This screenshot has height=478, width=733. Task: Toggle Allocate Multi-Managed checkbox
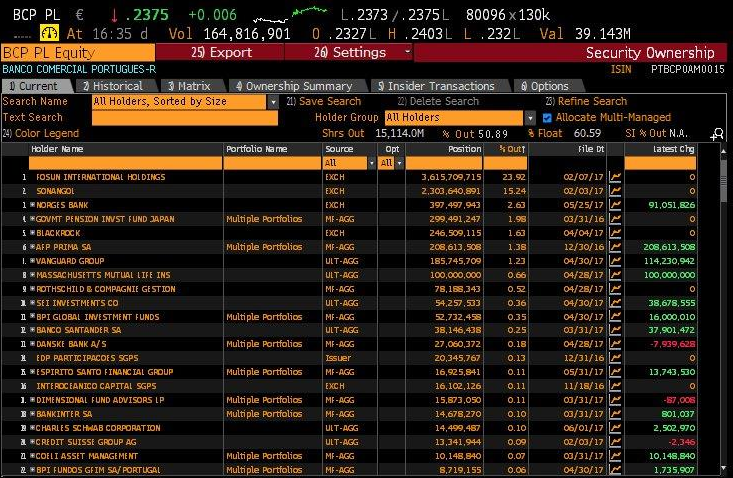tap(547, 118)
